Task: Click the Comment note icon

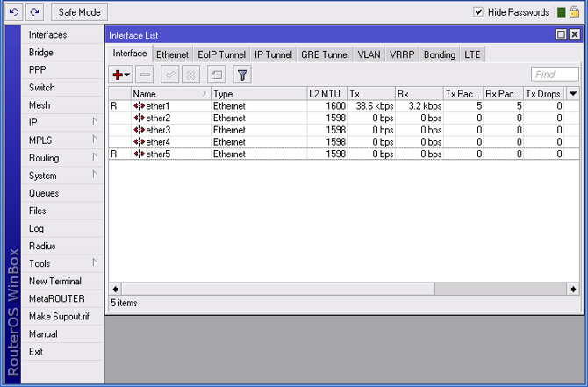Action: 216,75
